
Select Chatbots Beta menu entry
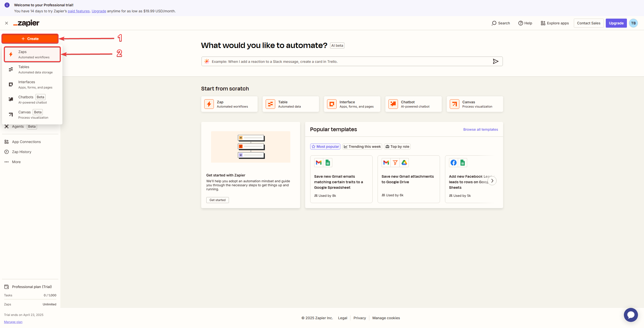tap(32, 100)
